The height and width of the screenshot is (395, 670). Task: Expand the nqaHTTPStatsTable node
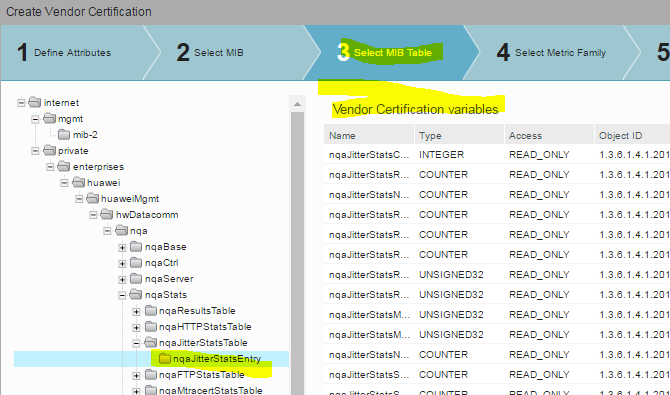click(x=136, y=327)
